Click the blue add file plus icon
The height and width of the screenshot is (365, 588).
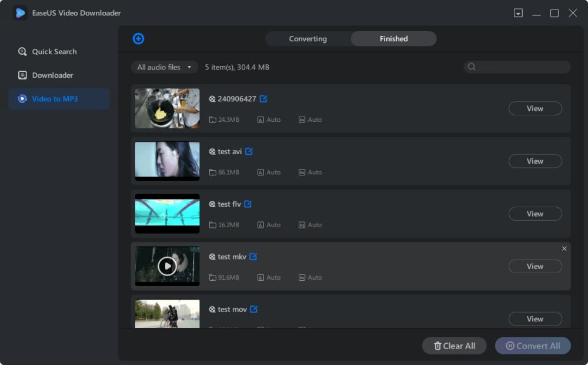[x=138, y=39]
